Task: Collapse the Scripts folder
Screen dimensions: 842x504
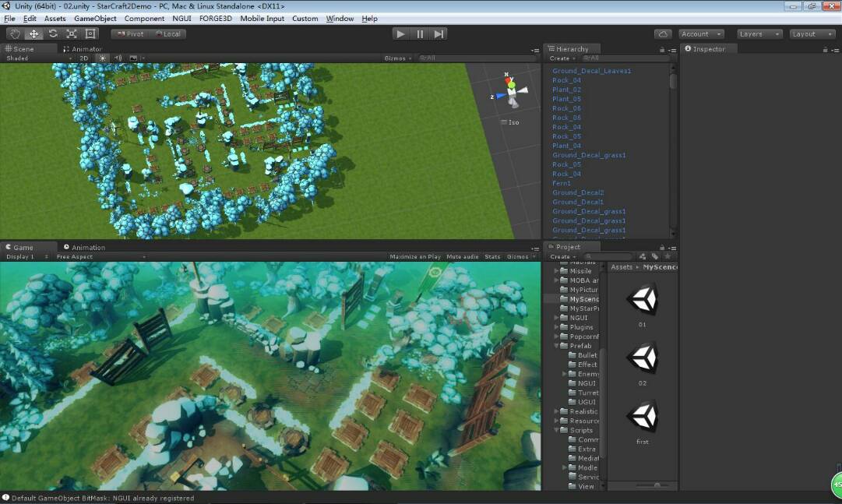Action: click(556, 430)
